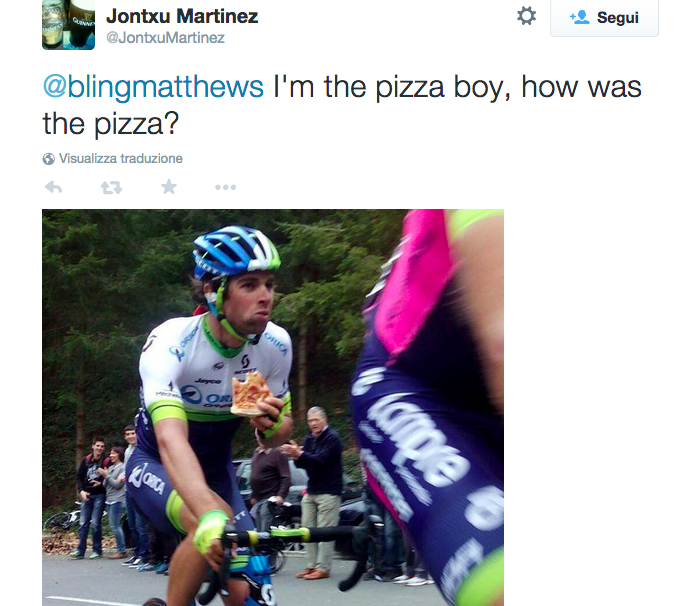Follow the user via the Segui button
The image size is (699, 606).
tap(604, 18)
